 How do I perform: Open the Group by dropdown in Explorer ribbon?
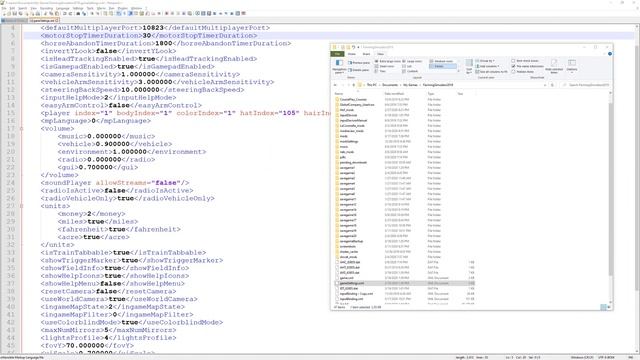(x=484, y=61)
